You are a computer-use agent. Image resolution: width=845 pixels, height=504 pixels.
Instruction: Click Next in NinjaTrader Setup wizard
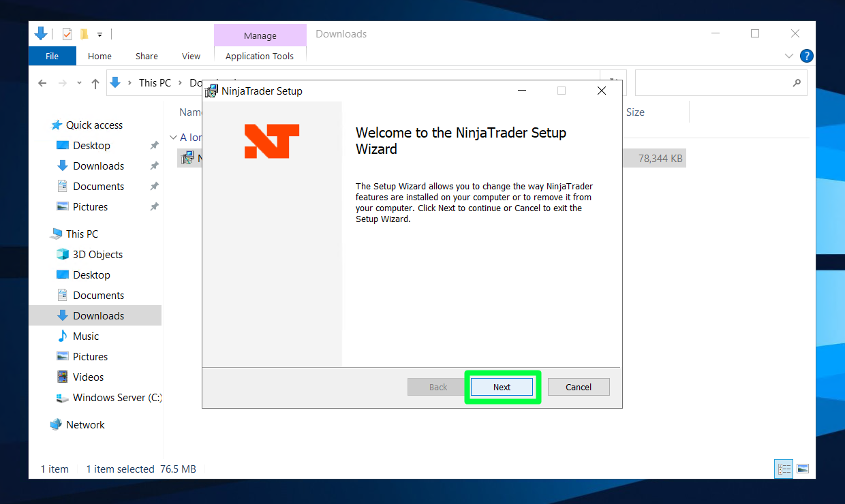point(502,387)
